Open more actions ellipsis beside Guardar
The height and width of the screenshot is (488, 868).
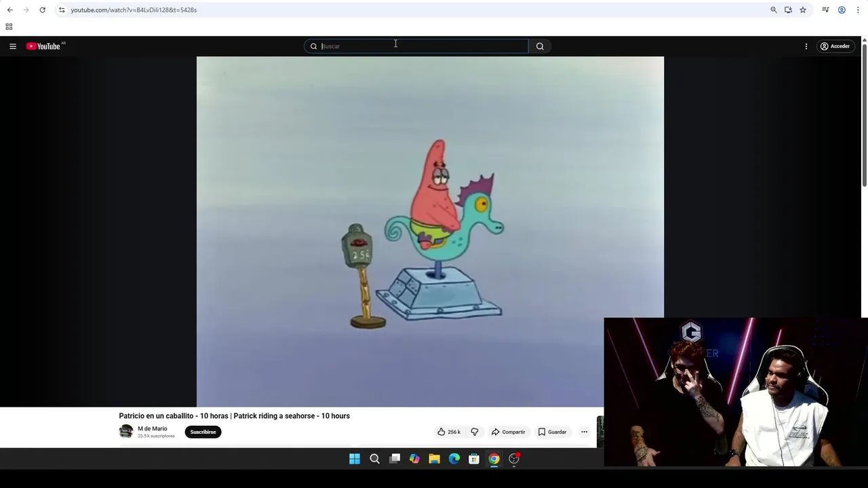pyautogui.click(x=584, y=432)
